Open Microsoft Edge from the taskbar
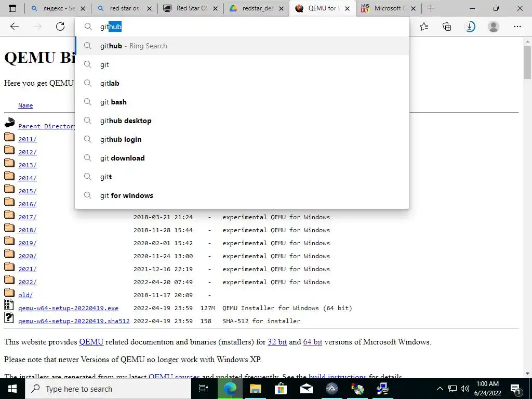Screen dimensions: 532x399 (x=230, y=389)
